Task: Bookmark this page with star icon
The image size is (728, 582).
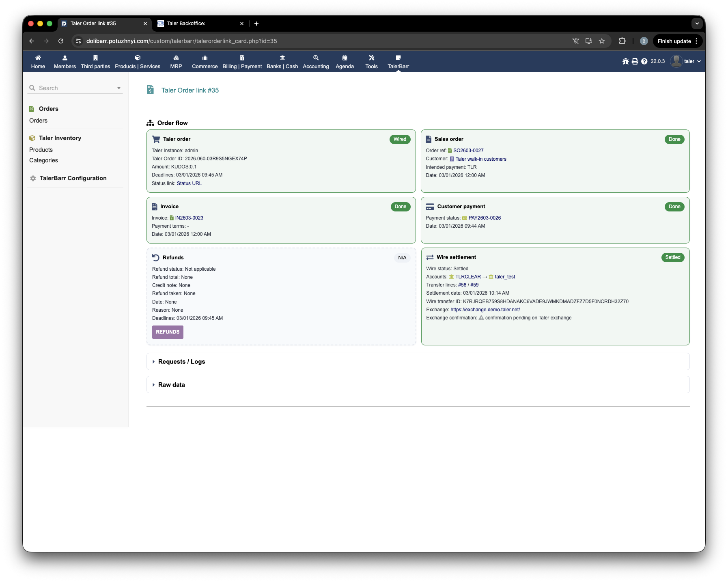Action: tap(602, 41)
